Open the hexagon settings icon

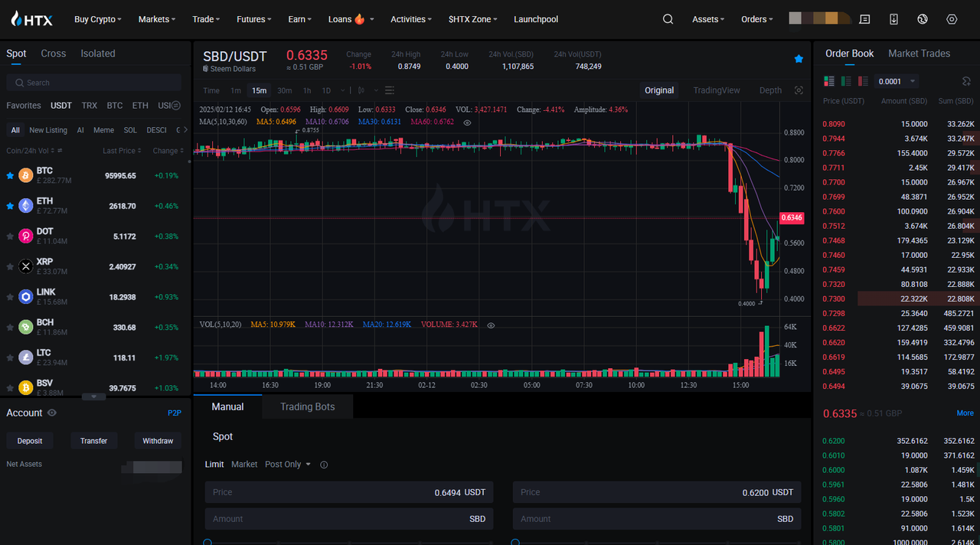coord(952,19)
